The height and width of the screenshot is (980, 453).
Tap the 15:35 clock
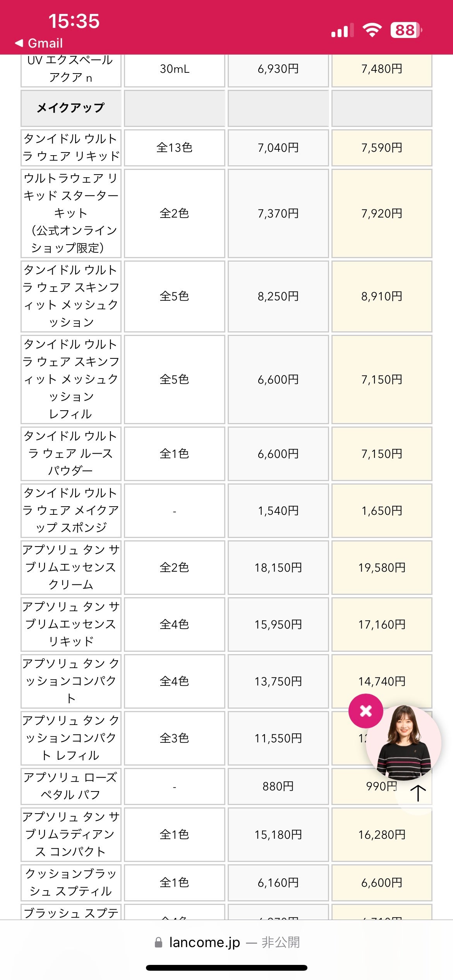point(74,21)
